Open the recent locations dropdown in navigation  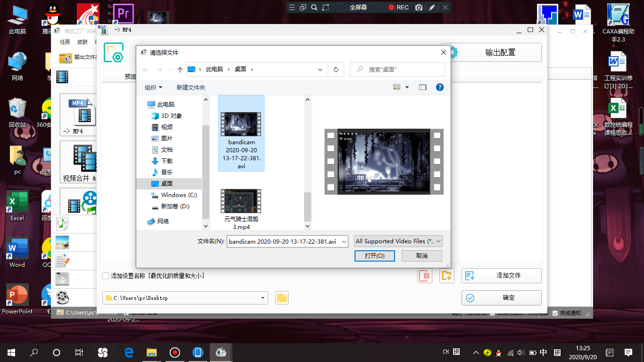(x=170, y=69)
